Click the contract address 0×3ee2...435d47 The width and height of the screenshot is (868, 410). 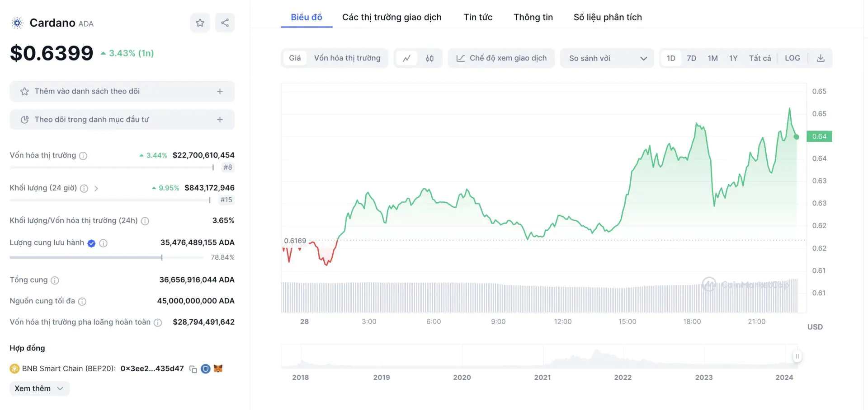click(152, 369)
